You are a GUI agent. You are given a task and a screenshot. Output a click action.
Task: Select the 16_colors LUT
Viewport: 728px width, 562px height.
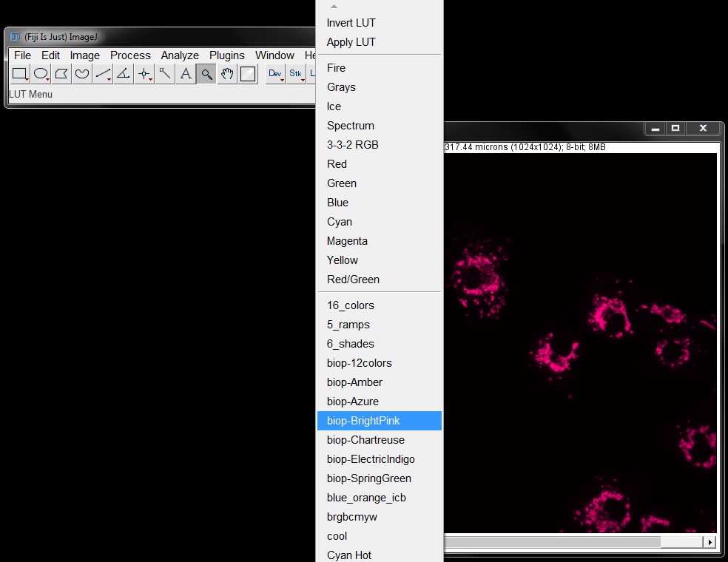(x=380, y=305)
